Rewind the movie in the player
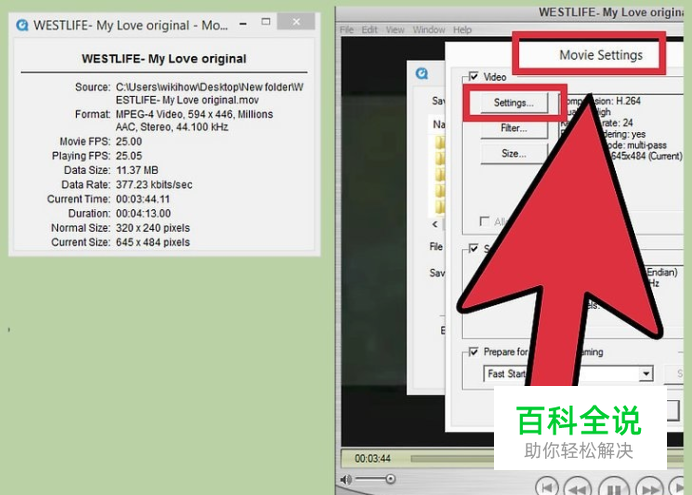 click(x=578, y=488)
